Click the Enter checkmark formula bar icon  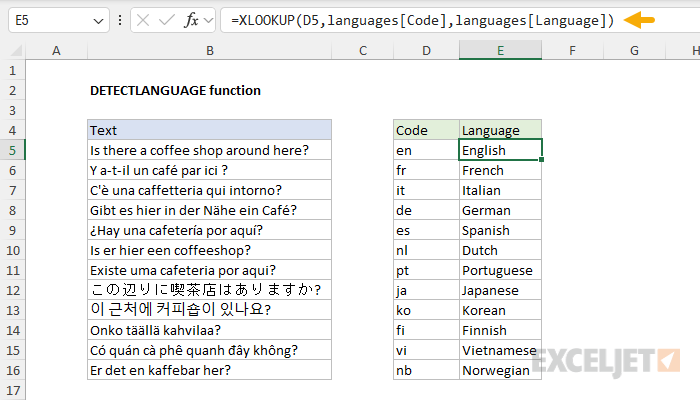tap(167, 20)
